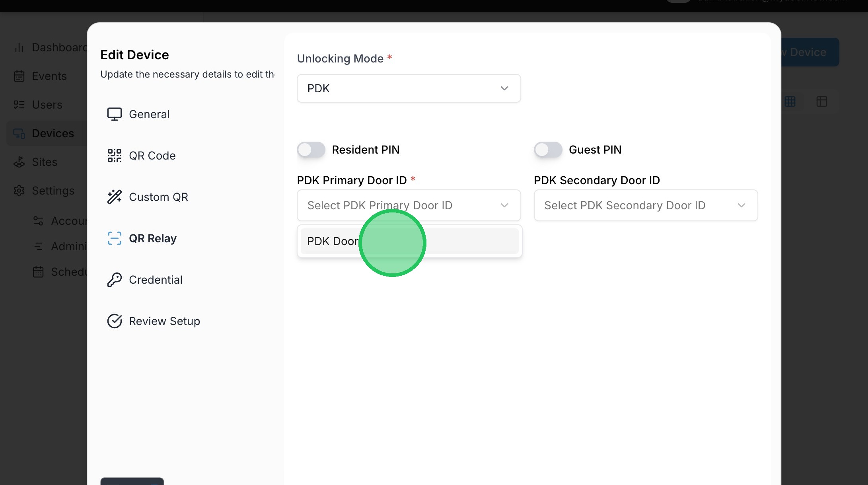Click the Dashboard chart icon
Viewport: 868px width, 485px height.
pos(19,47)
